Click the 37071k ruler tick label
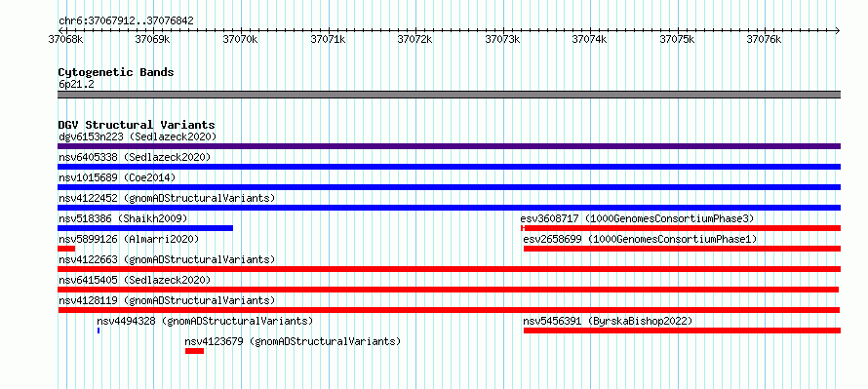 tap(328, 39)
